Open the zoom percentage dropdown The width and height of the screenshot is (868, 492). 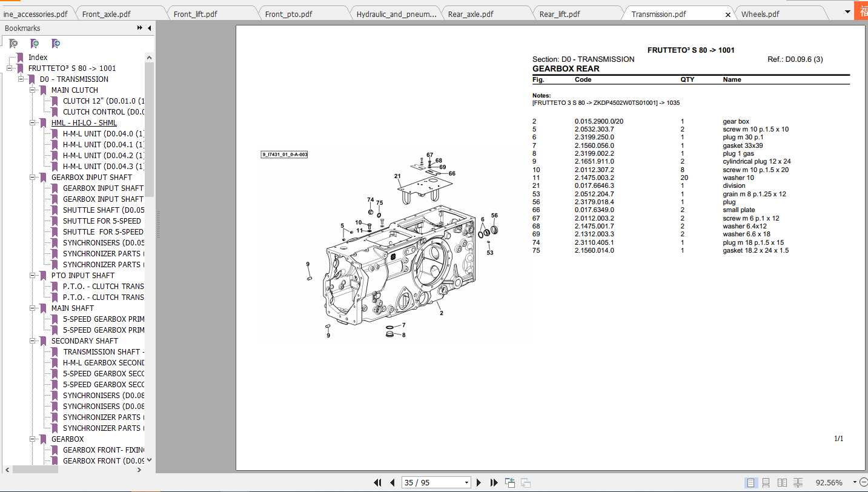click(x=853, y=482)
